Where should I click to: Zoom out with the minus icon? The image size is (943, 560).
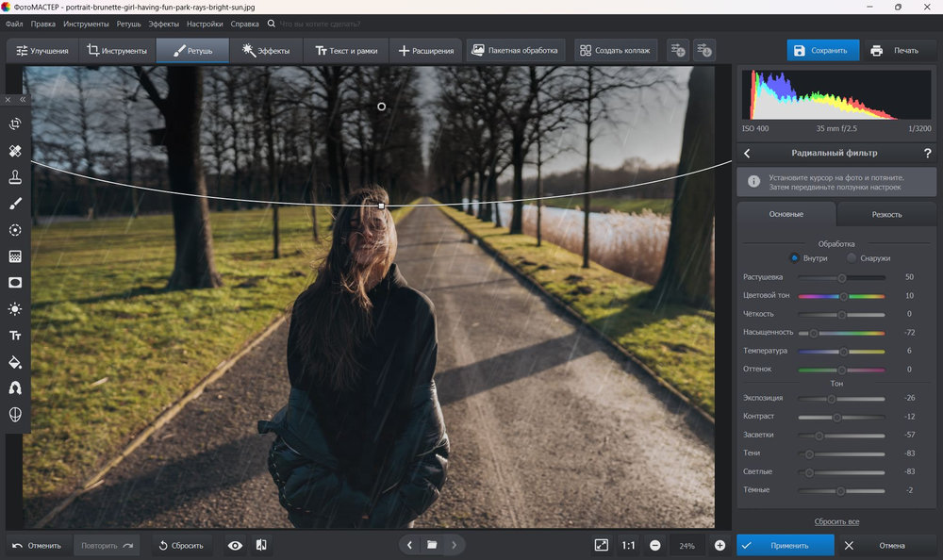click(x=655, y=545)
